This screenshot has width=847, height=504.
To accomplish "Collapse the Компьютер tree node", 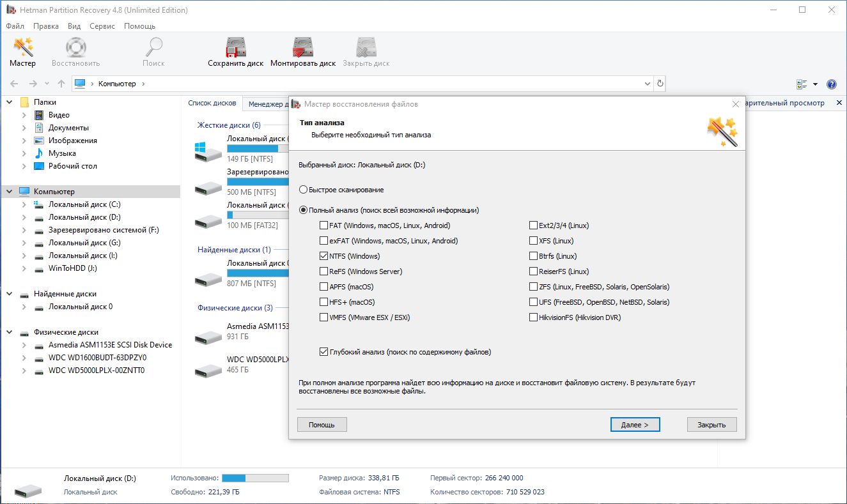I will click(x=10, y=192).
